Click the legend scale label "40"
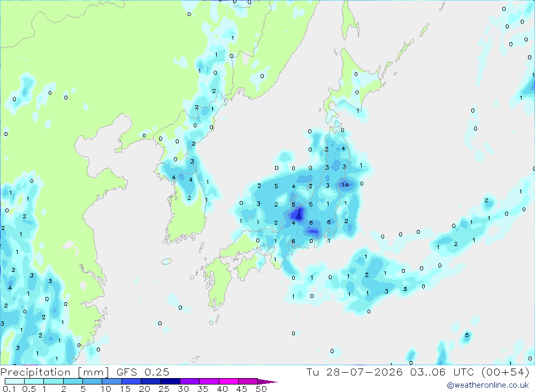535x392 pixels. click(222, 389)
